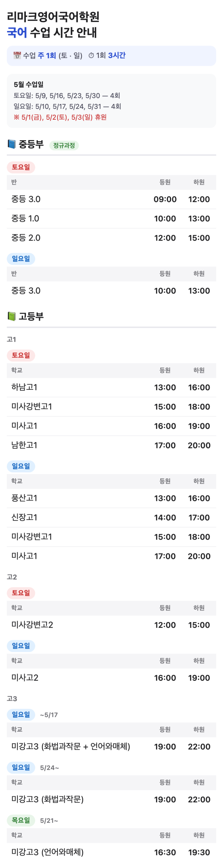The image size is (223, 868).
Task: Click the 풍산고1 schedule row
Action: (111, 498)
